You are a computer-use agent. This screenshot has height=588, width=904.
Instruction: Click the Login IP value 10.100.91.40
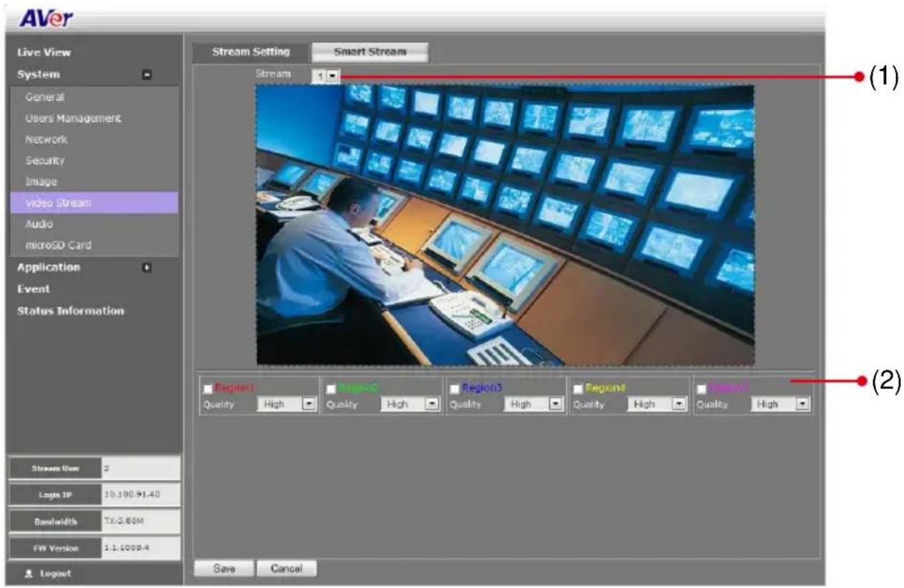click(140, 495)
